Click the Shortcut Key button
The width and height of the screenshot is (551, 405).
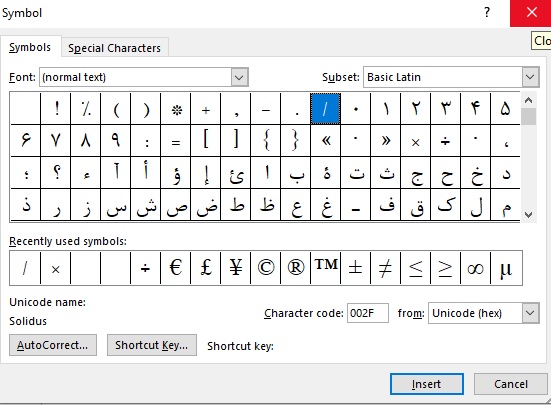pyautogui.click(x=152, y=345)
